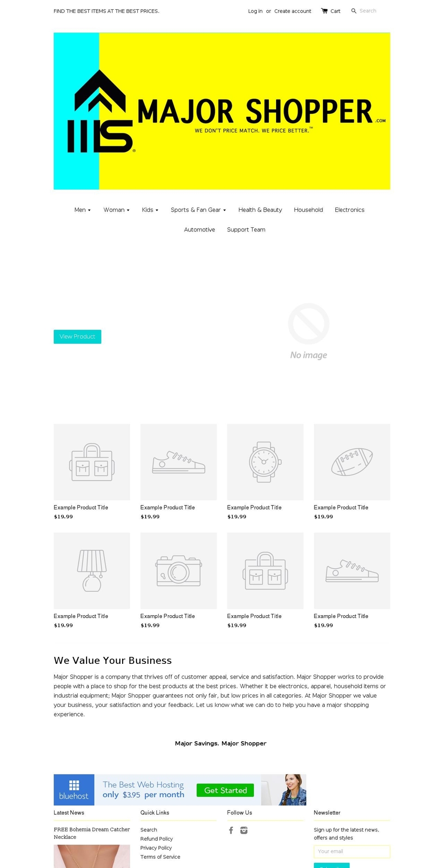Viewport: 444px width, 868px height.
Task: Open the Facebook page icon
Action: point(231,831)
